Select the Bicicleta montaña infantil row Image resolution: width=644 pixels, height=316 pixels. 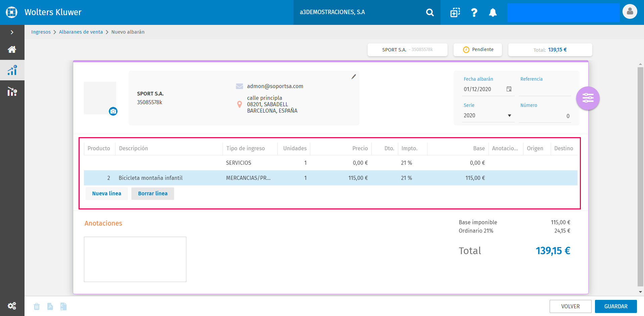(330, 178)
